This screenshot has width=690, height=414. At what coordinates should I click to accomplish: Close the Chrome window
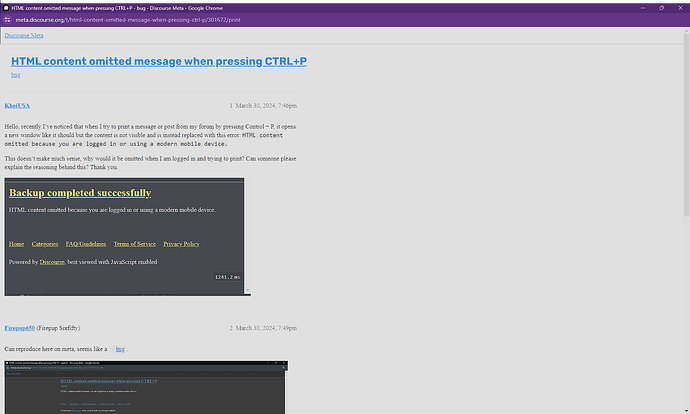tap(680, 8)
